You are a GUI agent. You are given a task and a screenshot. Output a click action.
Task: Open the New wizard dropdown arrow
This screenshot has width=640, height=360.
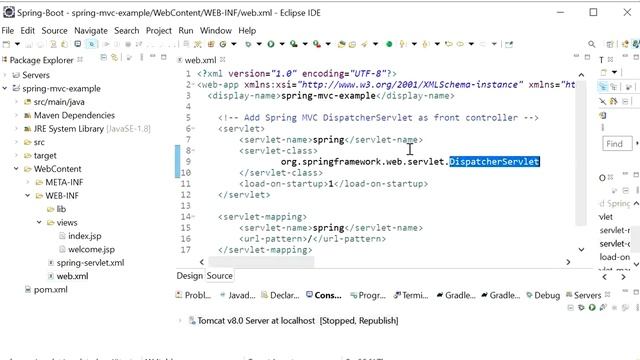coord(17,44)
